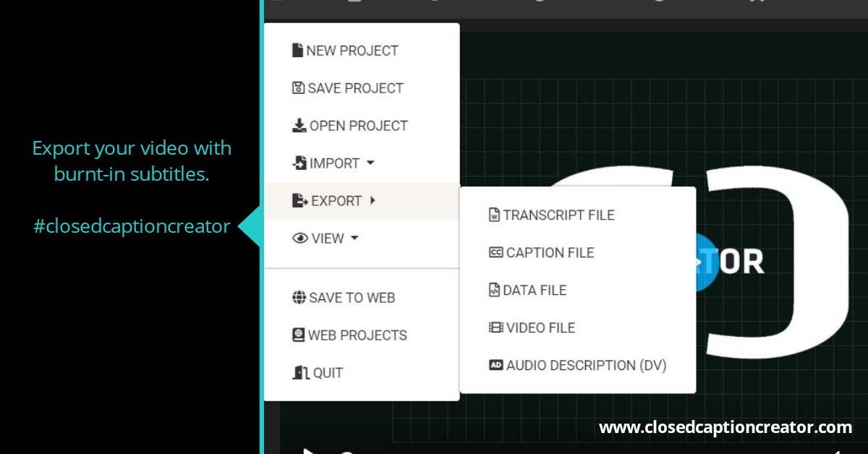
Task: Select AUDIO DESCRIPTION (DV) export option
Action: (x=578, y=366)
